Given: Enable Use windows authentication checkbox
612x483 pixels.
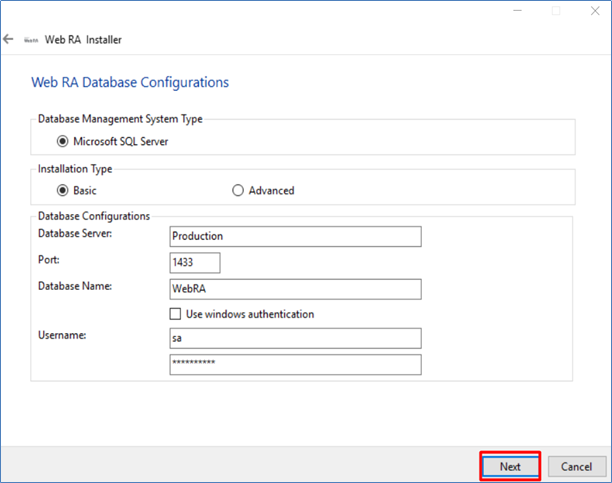Looking at the screenshot, I should tap(176, 314).
